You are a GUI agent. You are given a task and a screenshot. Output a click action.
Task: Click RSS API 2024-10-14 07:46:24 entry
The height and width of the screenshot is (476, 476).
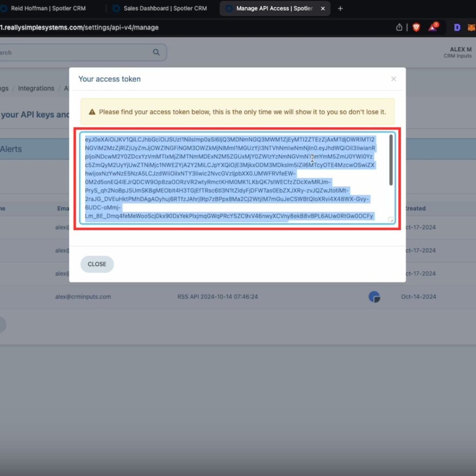(218, 297)
